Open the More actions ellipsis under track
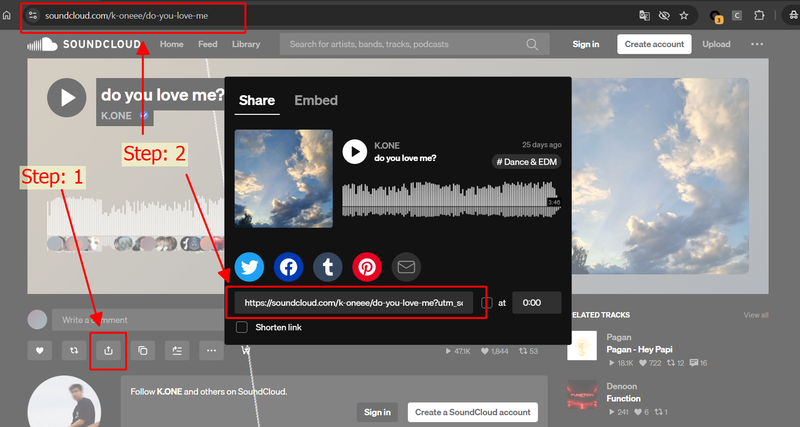 click(211, 350)
